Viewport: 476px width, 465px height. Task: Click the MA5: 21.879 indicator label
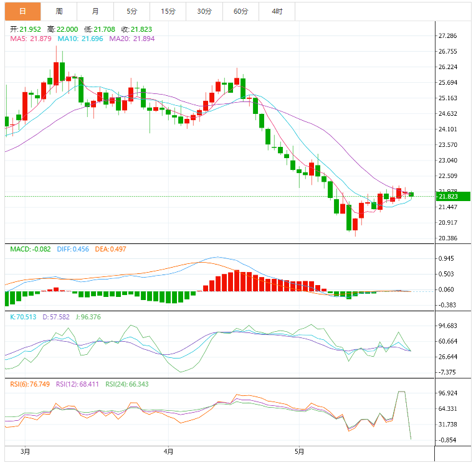(x=31, y=39)
